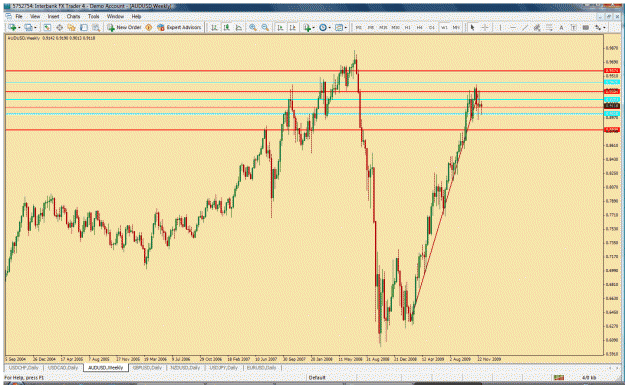Open the Templates icon
Viewport: 625px width, 385px height.
(339, 28)
